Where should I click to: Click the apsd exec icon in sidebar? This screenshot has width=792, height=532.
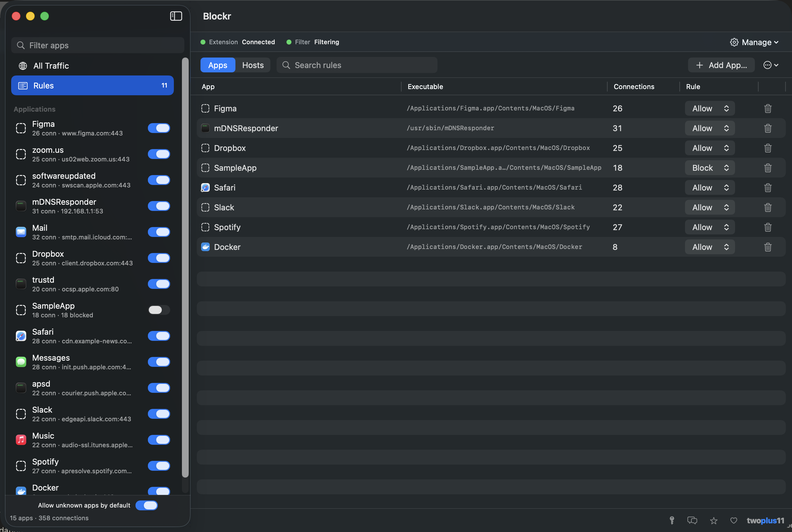coord(21,388)
